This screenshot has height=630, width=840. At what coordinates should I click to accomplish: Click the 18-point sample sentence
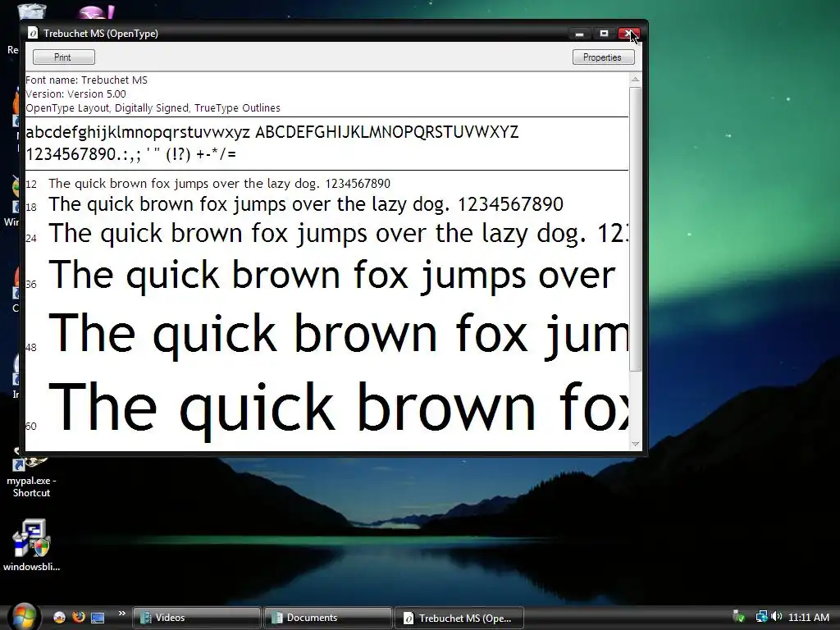[306, 204]
